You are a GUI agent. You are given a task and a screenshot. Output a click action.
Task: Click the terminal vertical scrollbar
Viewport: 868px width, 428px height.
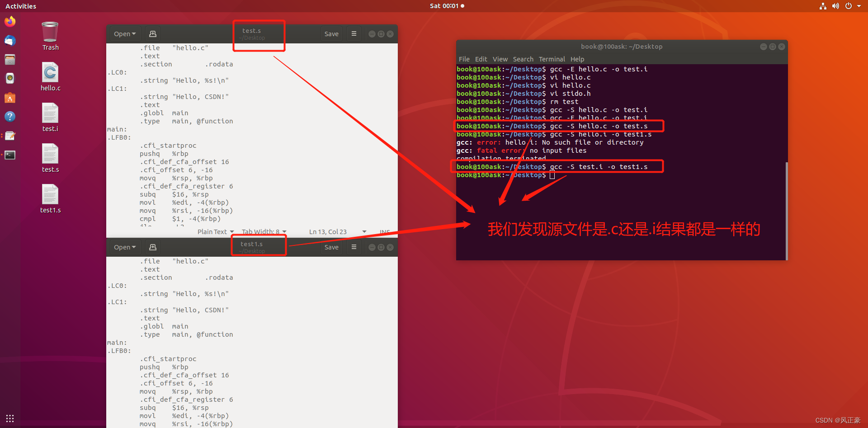click(787, 211)
